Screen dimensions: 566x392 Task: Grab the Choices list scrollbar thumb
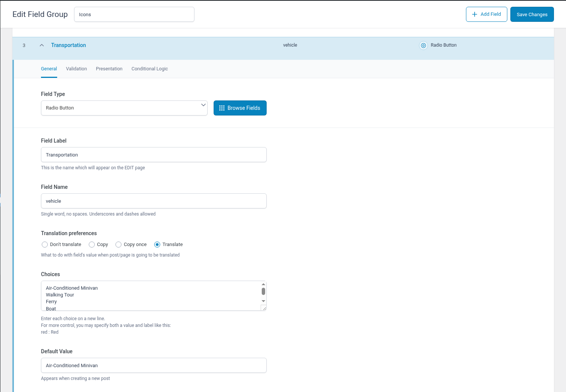pos(263,291)
